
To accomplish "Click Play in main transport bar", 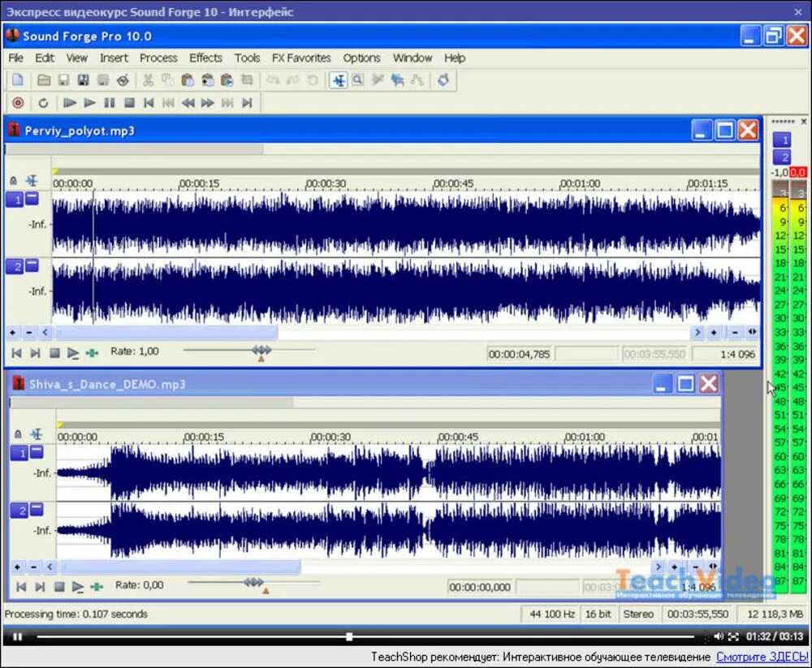I will click(x=89, y=102).
